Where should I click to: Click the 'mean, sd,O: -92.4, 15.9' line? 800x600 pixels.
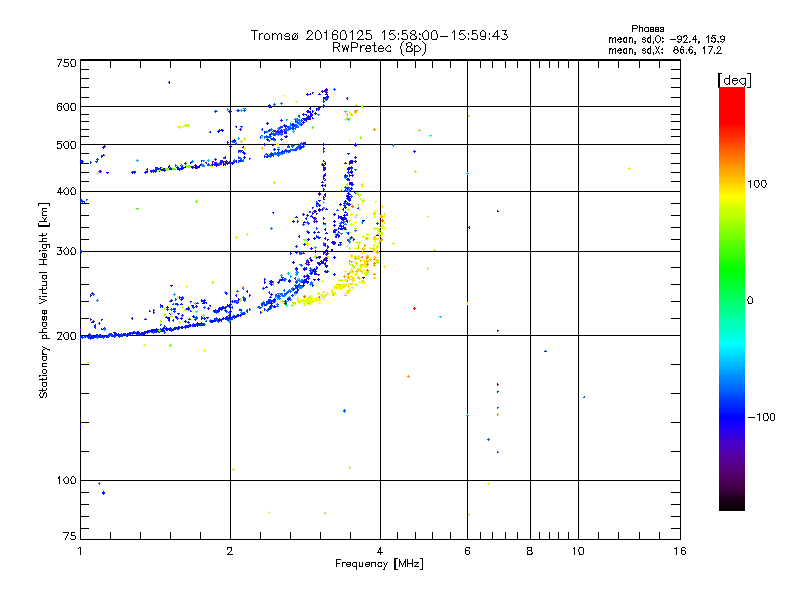(666, 39)
